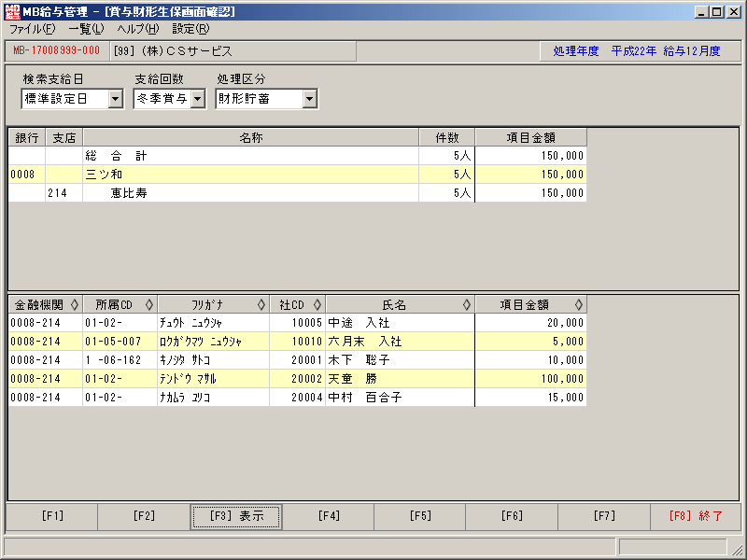Screen dimensions: 747x560
Task: Open the ファイル(F) menu
Action: point(33,29)
